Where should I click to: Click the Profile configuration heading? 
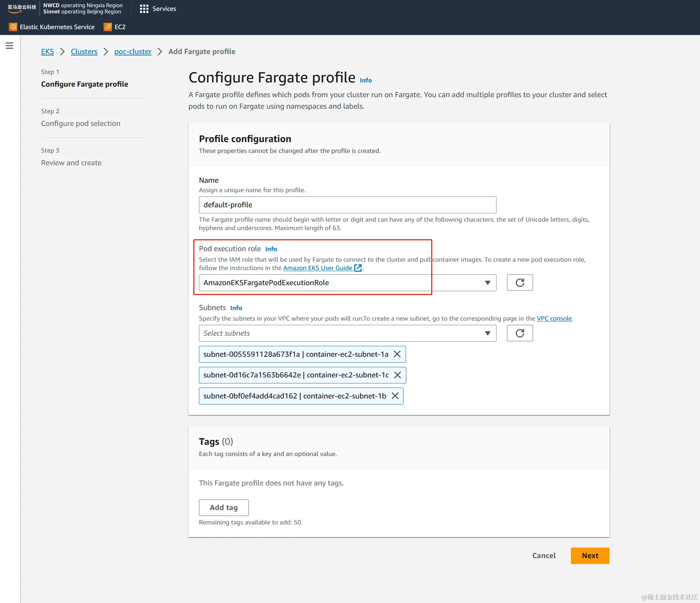[x=245, y=139]
